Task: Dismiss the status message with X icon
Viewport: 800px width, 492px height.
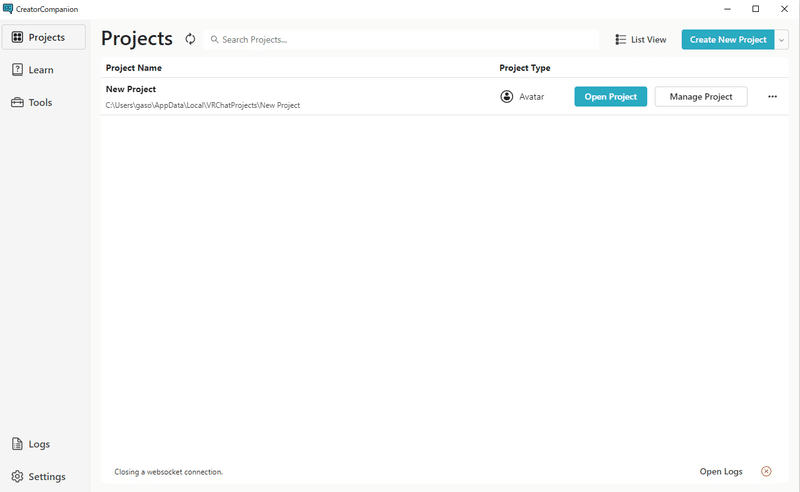Action: pyautogui.click(x=766, y=471)
